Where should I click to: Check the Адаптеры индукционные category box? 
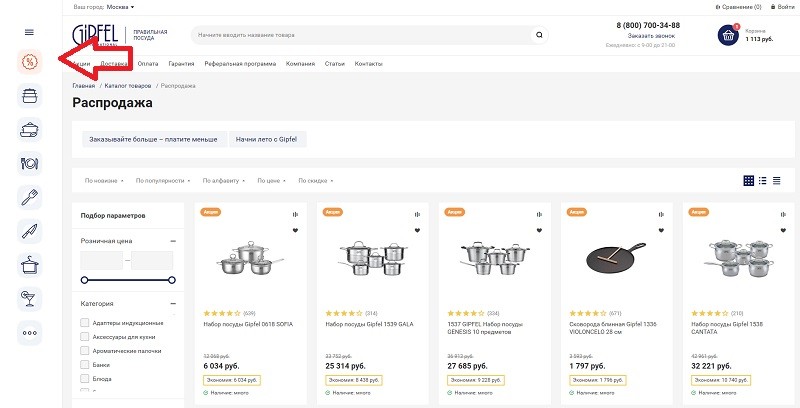(84, 323)
